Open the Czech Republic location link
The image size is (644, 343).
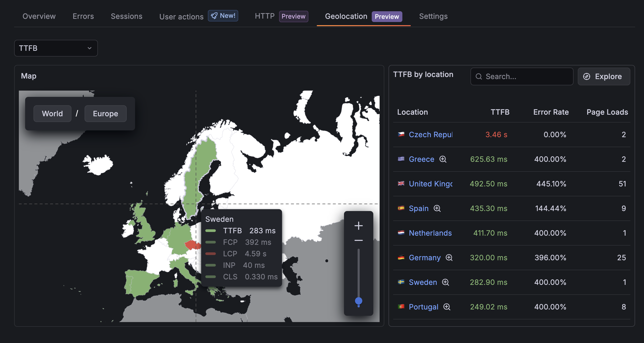(x=430, y=135)
